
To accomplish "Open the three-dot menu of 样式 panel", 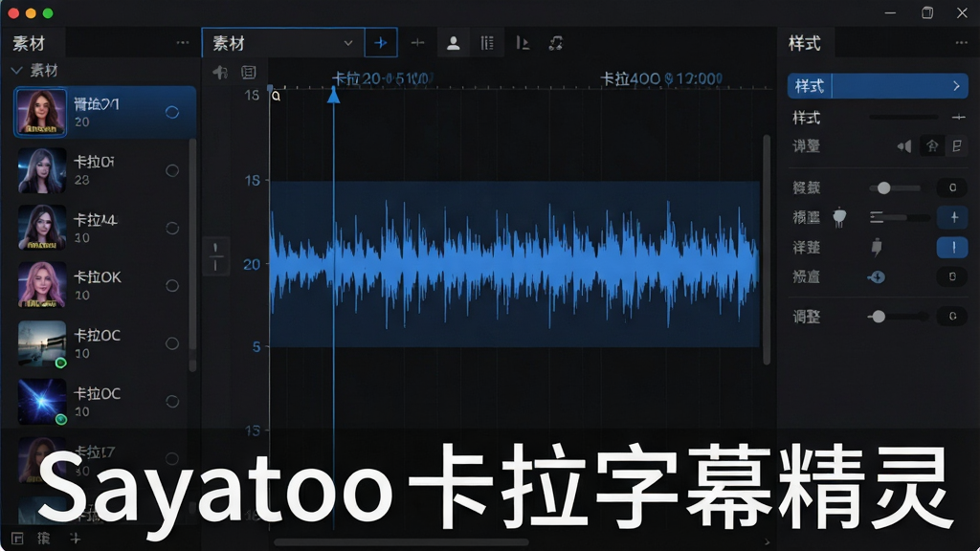I will [x=961, y=42].
